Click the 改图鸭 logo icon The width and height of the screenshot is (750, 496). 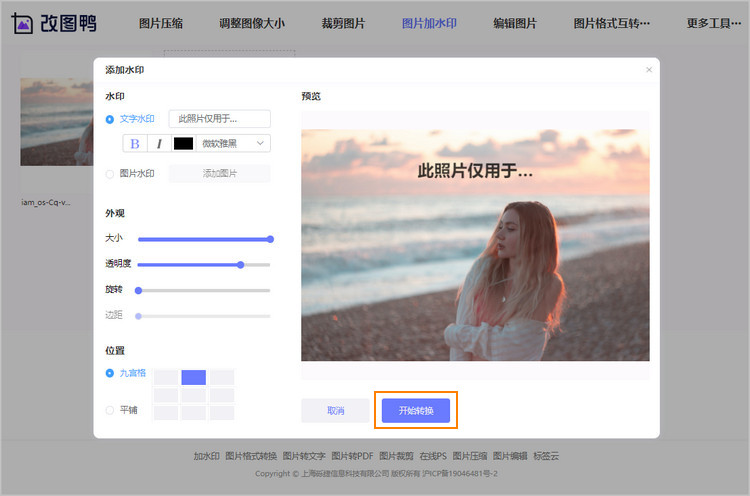coord(22,23)
